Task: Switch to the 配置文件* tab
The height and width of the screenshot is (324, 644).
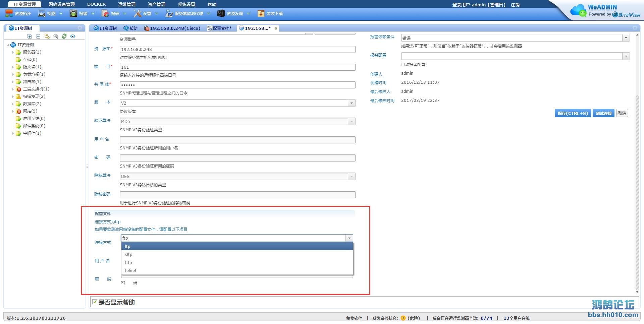Action: pyautogui.click(x=219, y=28)
